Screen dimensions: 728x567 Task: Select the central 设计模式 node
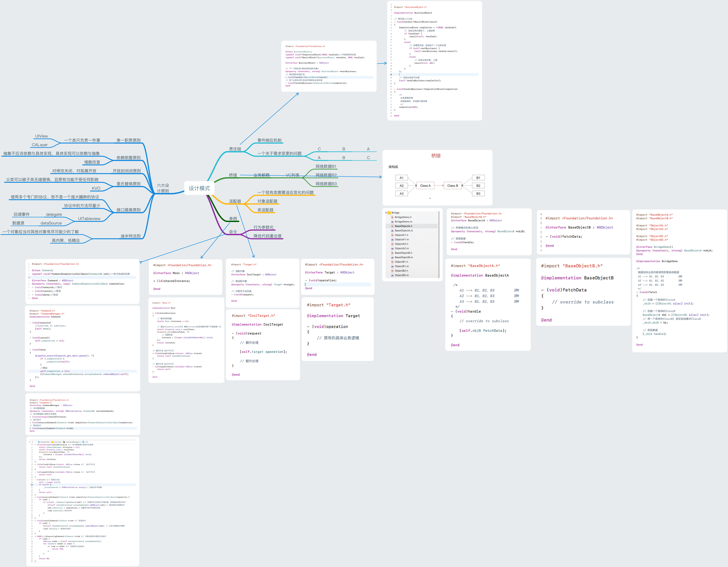pyautogui.click(x=199, y=188)
